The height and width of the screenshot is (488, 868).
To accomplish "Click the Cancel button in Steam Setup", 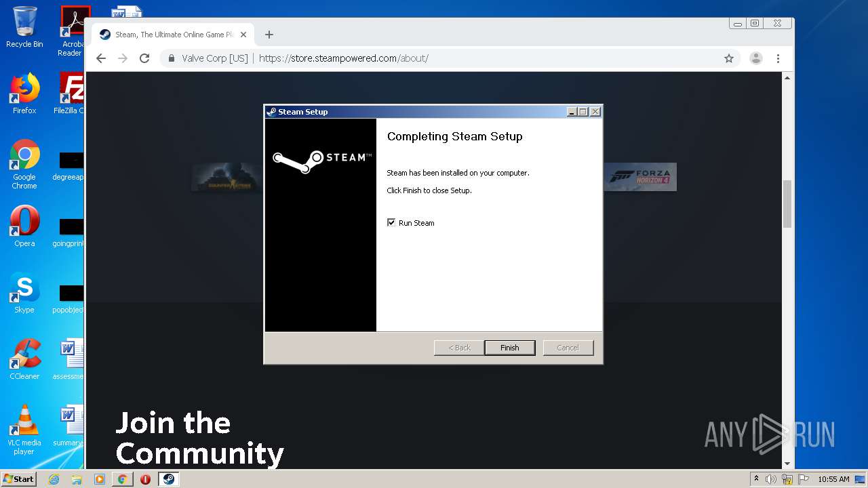I will pyautogui.click(x=568, y=348).
